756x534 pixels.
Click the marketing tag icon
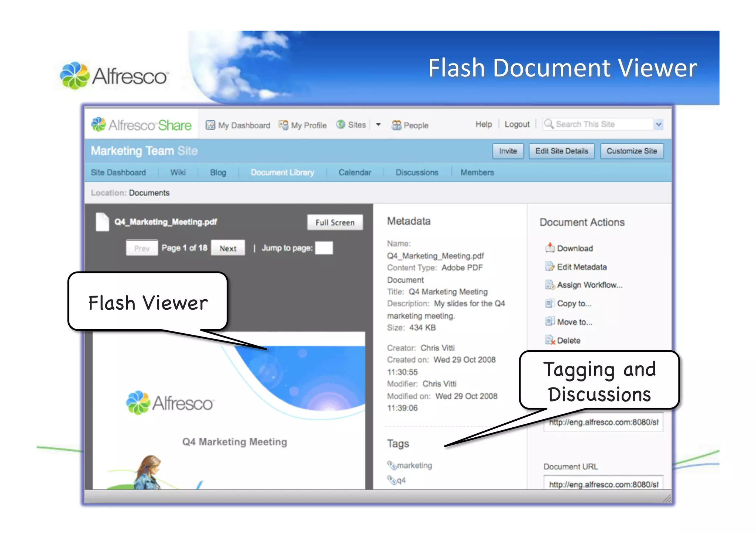[x=391, y=465]
